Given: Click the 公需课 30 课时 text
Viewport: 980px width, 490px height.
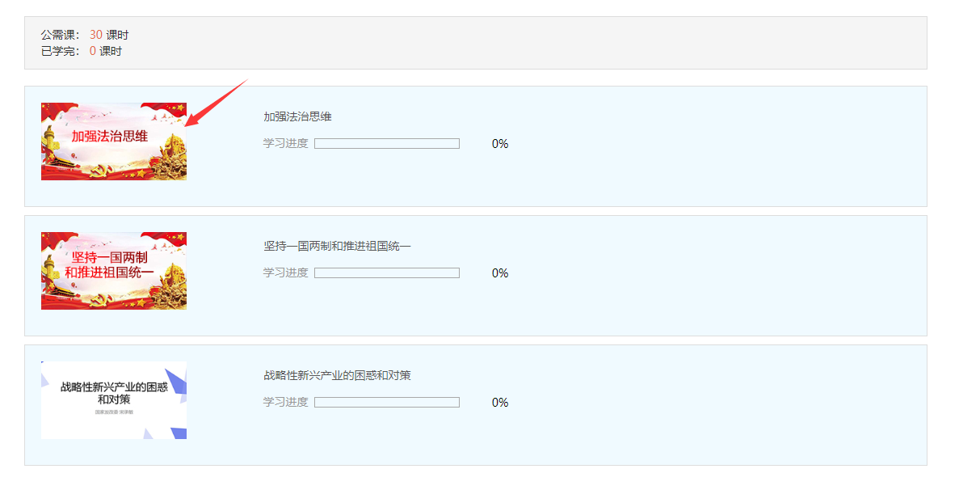Looking at the screenshot, I should click(x=85, y=35).
